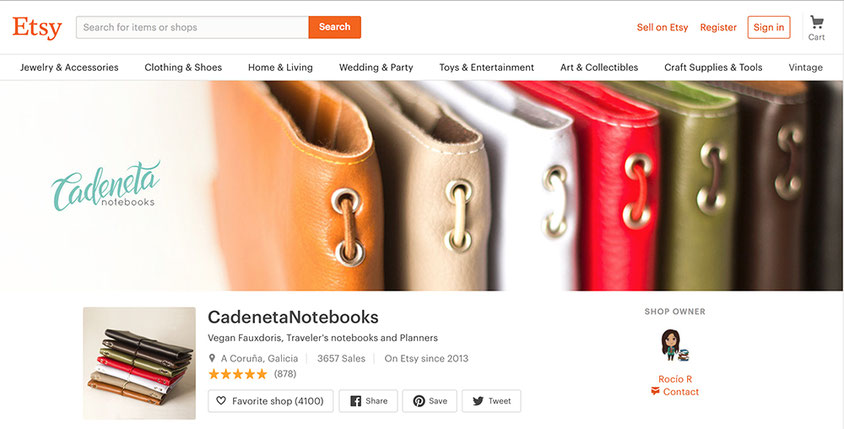Click the shop owner avatar image
Screen dimensions: 844x429
point(674,345)
